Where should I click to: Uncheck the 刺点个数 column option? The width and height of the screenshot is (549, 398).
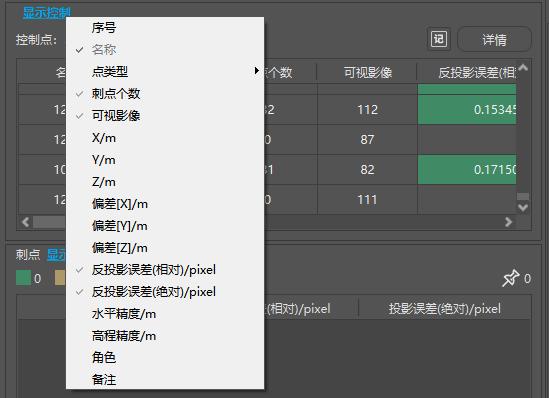tap(165, 93)
